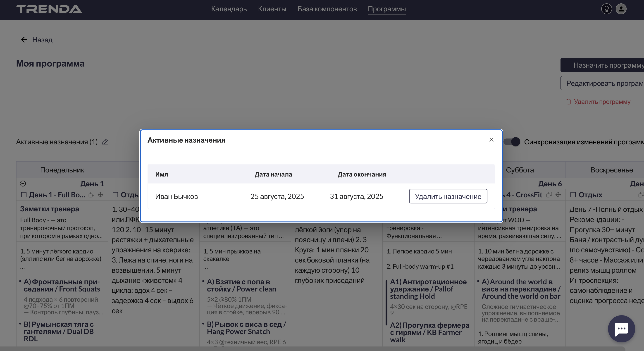Go to База компонентов section
Screen dimensions: 644x351
pyautogui.click(x=327, y=9)
